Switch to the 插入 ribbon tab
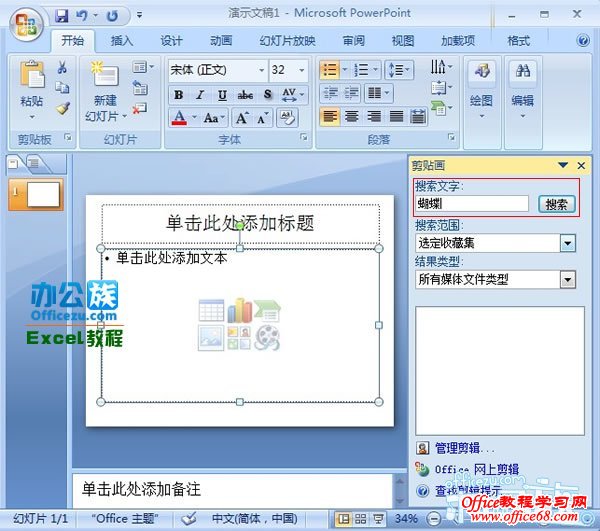This screenshot has width=600, height=531. click(x=122, y=40)
